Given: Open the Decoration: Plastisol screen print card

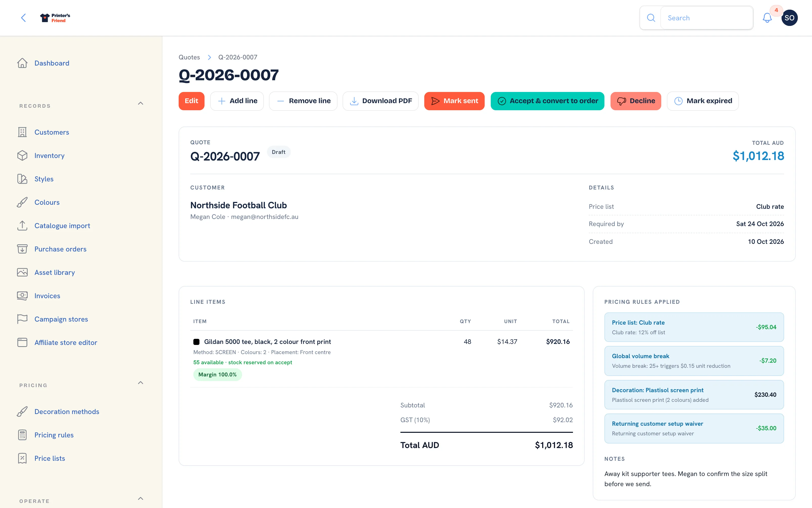Looking at the screenshot, I should [x=694, y=395].
